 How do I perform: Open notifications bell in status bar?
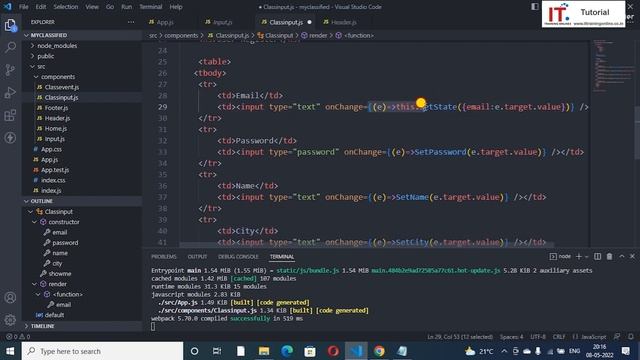(x=631, y=337)
